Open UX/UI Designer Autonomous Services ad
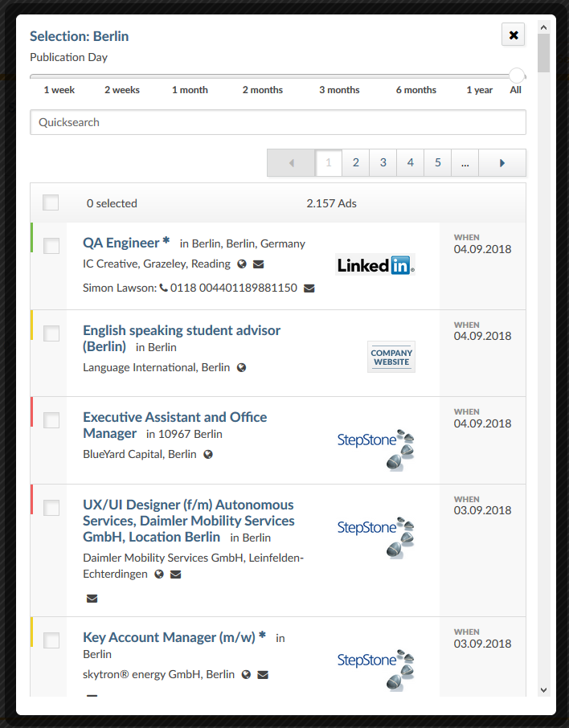The width and height of the screenshot is (569, 728). (188, 521)
